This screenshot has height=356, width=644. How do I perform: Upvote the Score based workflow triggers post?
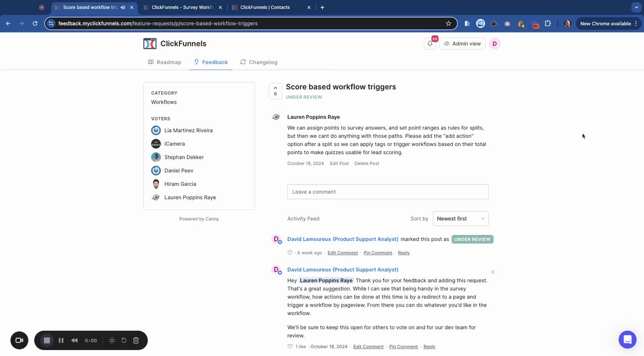[x=275, y=91]
